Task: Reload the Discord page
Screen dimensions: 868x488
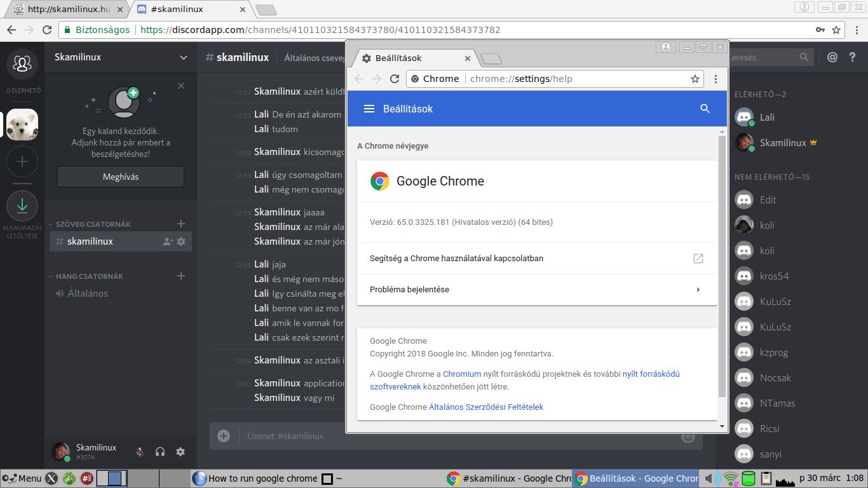Action: pos(46,30)
